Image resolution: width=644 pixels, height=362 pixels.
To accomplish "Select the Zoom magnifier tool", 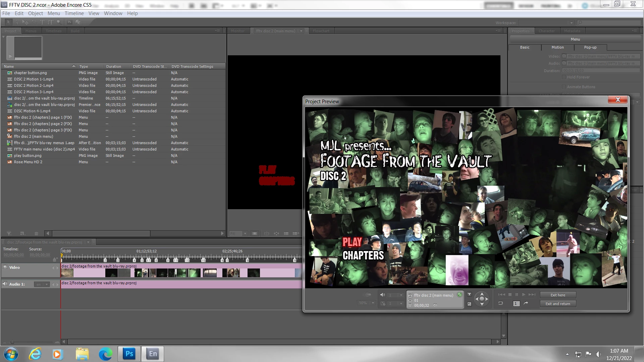I will 59,22.
